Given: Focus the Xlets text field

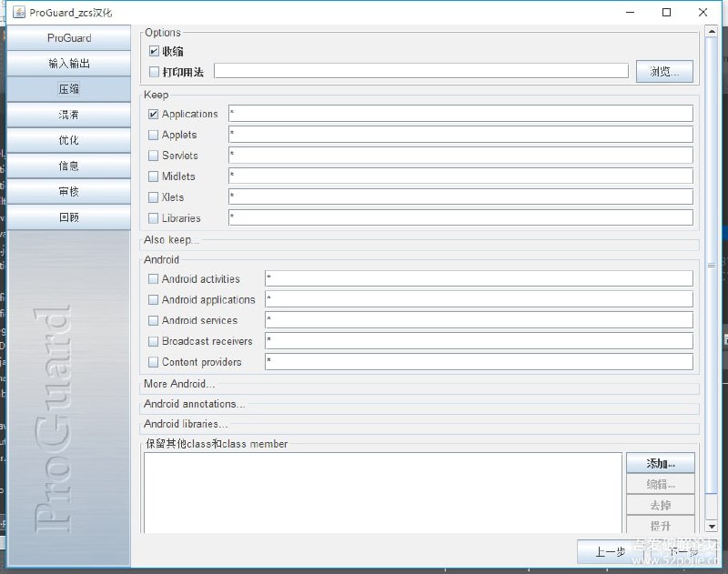Looking at the screenshot, I should click(460, 196).
